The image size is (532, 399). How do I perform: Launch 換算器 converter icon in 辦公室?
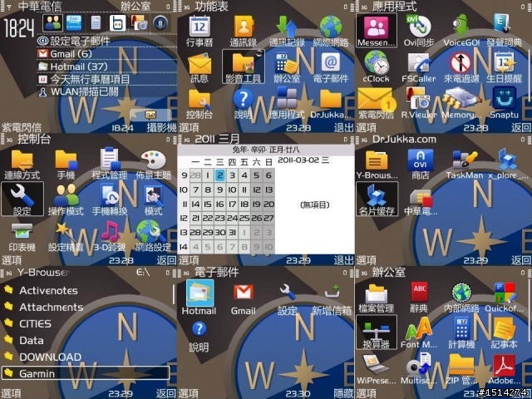[x=377, y=332]
